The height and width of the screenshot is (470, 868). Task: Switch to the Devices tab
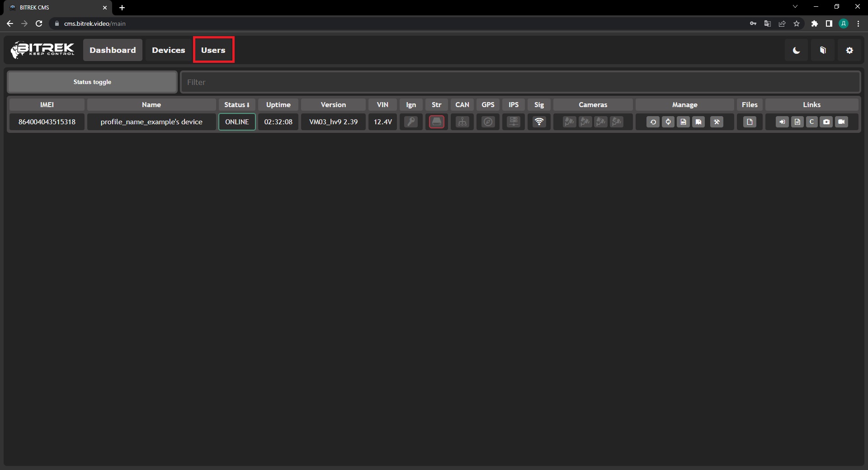point(168,50)
